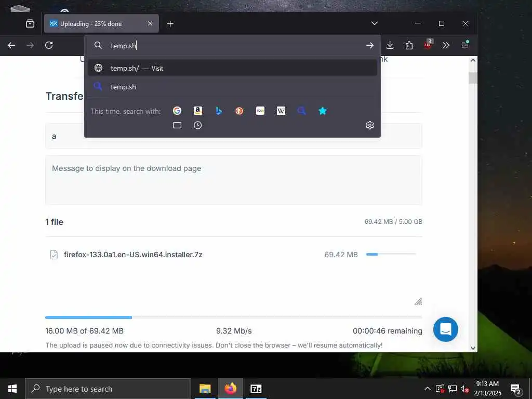Open File Explorer from taskbar

(205, 389)
